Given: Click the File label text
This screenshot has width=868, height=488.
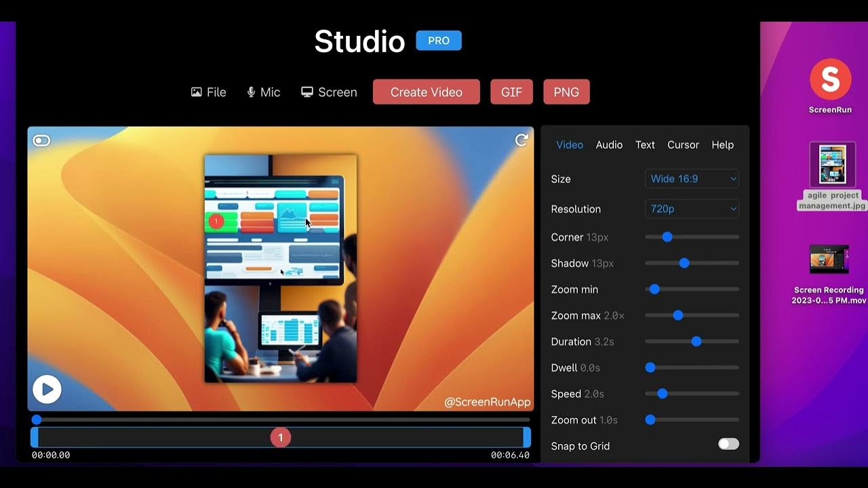Looking at the screenshot, I should tap(216, 92).
